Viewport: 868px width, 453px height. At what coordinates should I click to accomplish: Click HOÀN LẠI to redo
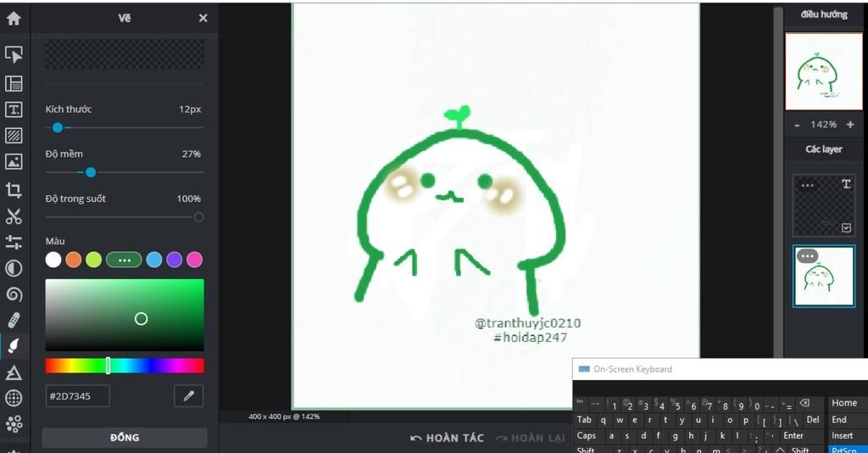pyautogui.click(x=531, y=438)
